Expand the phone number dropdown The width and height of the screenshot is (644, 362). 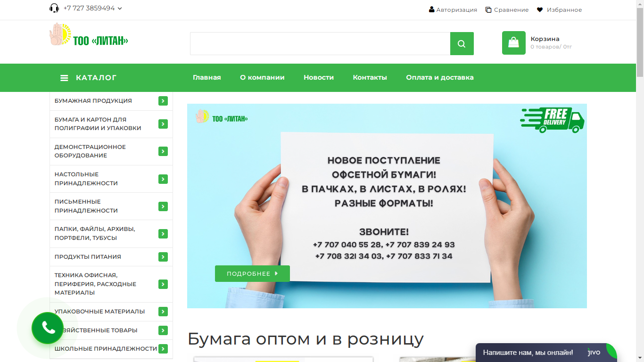pyautogui.click(x=120, y=8)
